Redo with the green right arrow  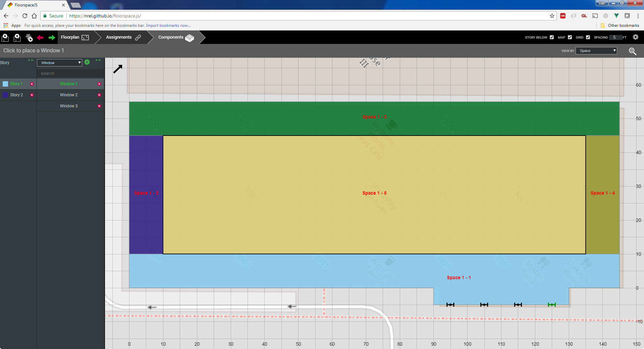coord(52,38)
